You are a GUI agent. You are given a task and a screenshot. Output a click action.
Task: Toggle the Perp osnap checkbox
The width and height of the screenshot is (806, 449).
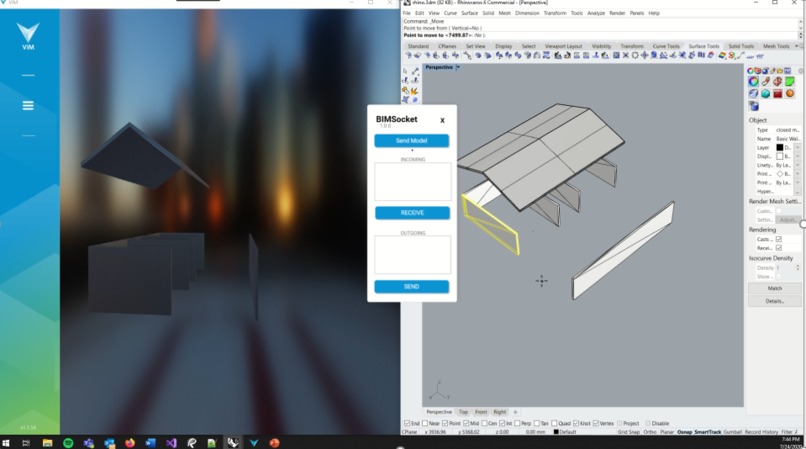[517, 423]
